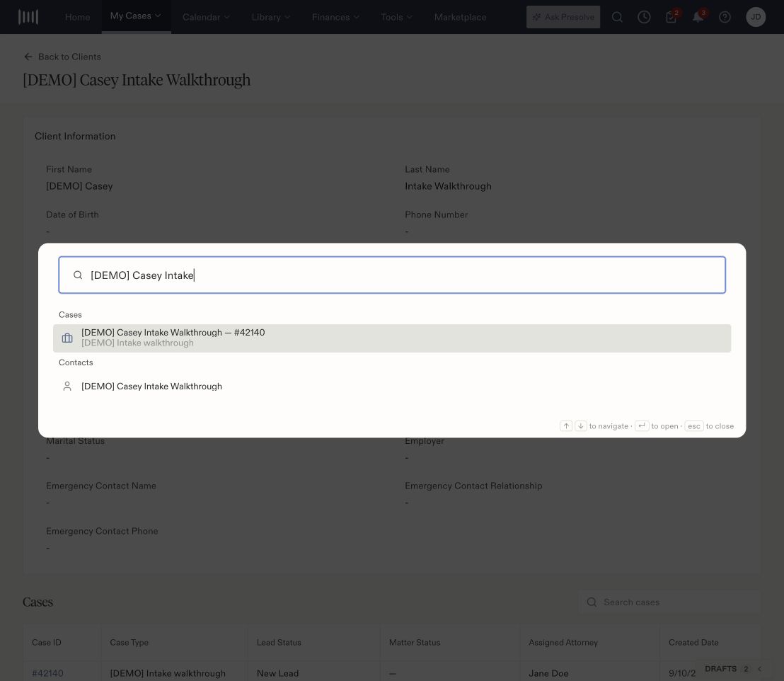Click the briefcase icon on case result
This screenshot has width=784, height=681.
pyautogui.click(x=67, y=338)
